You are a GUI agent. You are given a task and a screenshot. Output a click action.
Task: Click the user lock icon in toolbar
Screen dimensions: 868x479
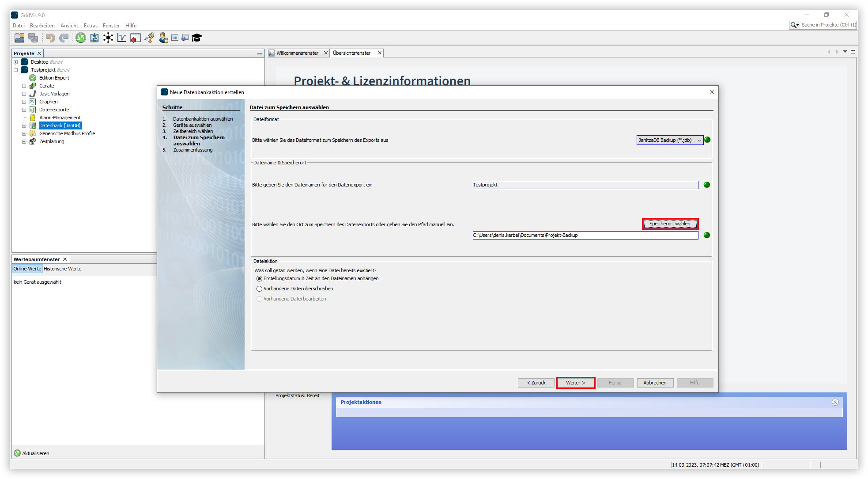coord(163,38)
